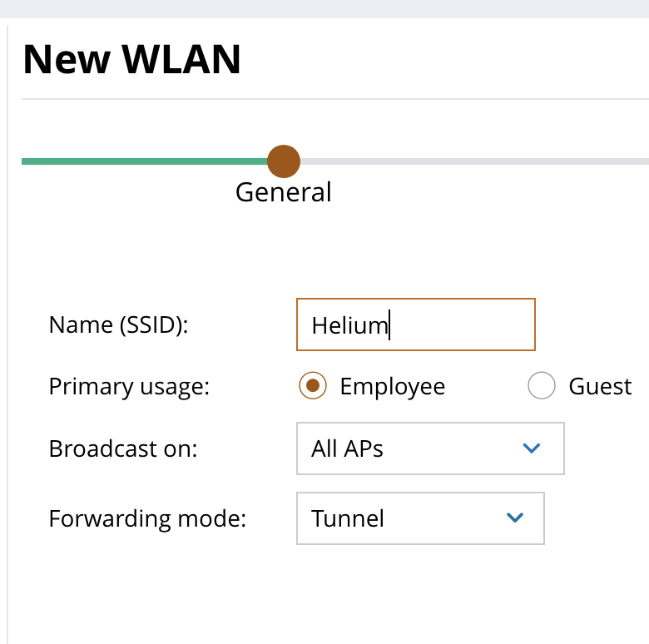Click the Forwarding mode label
The image size is (649, 644).
point(148,518)
